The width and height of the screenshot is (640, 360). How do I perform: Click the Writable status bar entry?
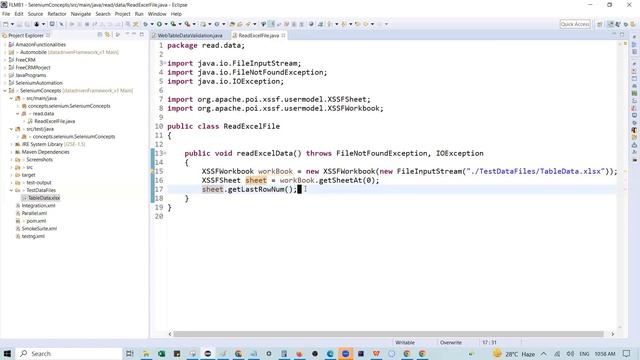pyautogui.click(x=405, y=342)
